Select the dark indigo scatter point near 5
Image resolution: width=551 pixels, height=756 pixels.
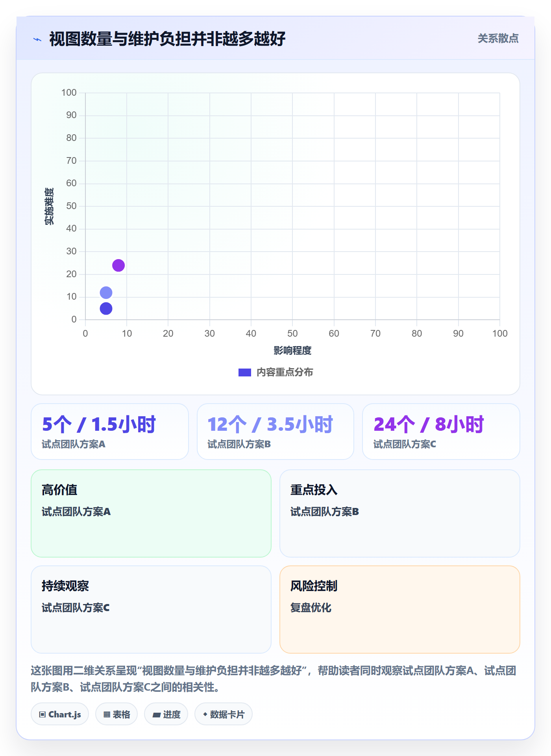click(x=106, y=309)
